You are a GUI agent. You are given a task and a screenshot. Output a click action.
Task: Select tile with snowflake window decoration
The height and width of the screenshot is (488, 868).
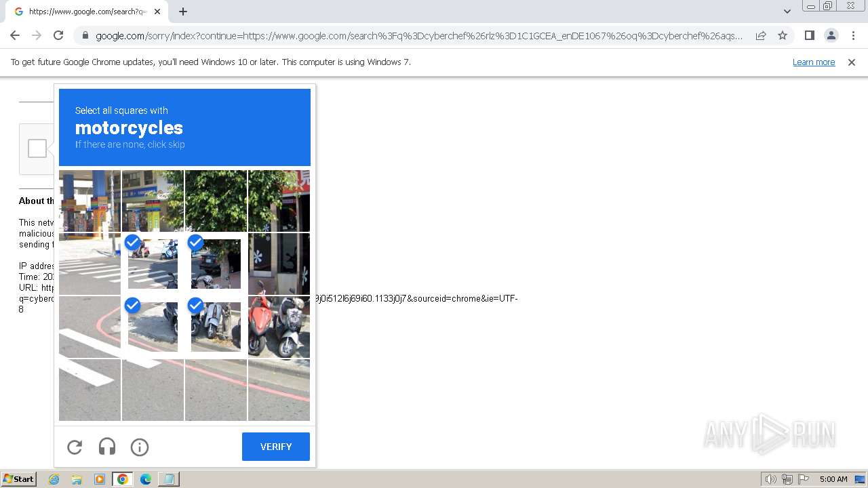[x=279, y=264]
